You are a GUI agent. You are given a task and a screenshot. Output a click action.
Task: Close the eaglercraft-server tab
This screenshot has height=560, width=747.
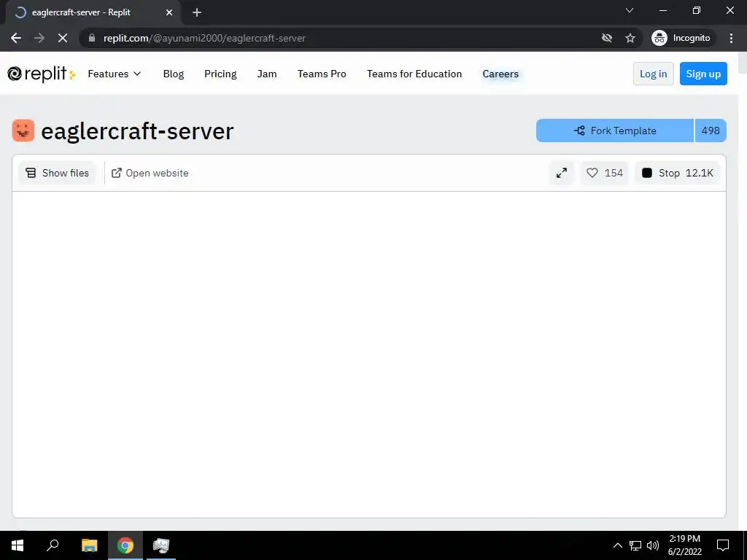point(169,12)
